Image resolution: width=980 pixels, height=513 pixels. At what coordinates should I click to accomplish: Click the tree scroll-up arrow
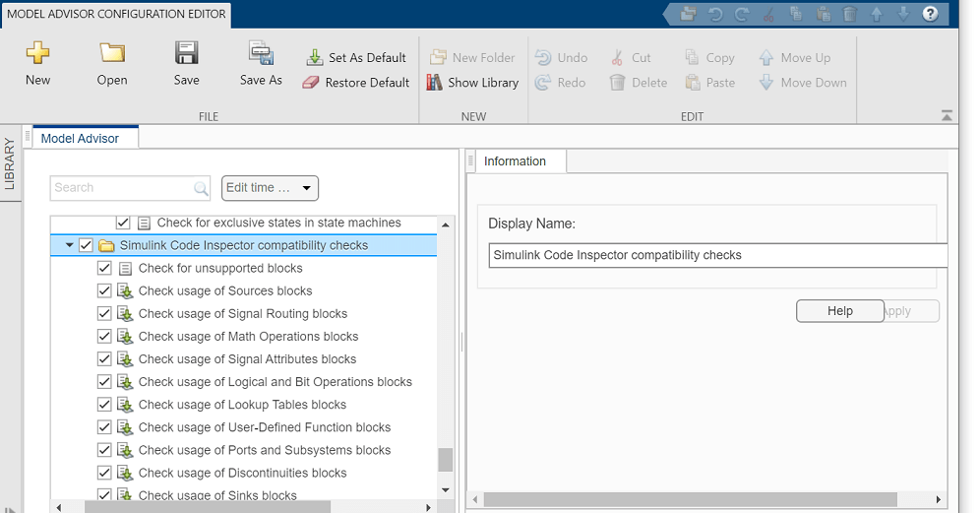click(445, 224)
